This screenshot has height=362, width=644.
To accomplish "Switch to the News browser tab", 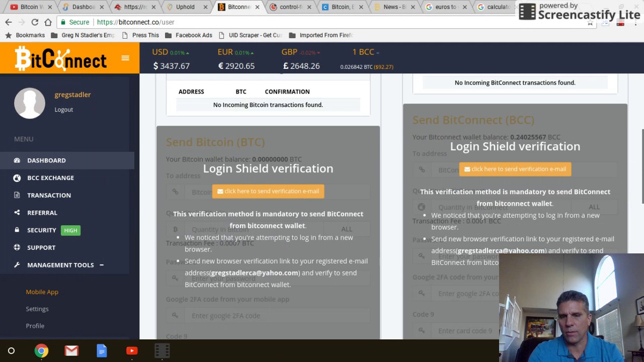I will tap(394, 7).
